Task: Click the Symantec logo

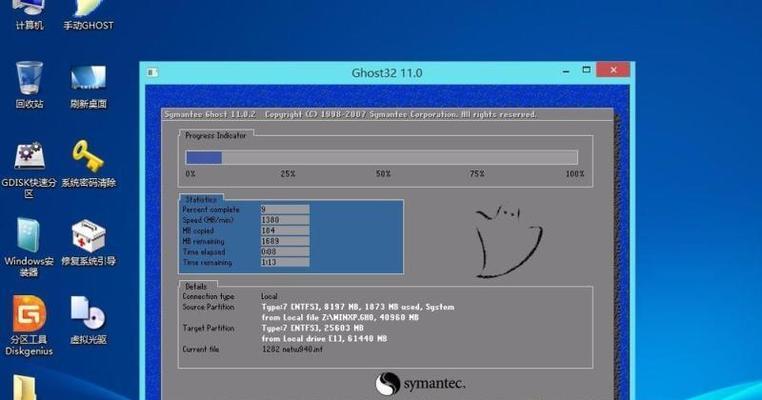Action: coord(420,384)
